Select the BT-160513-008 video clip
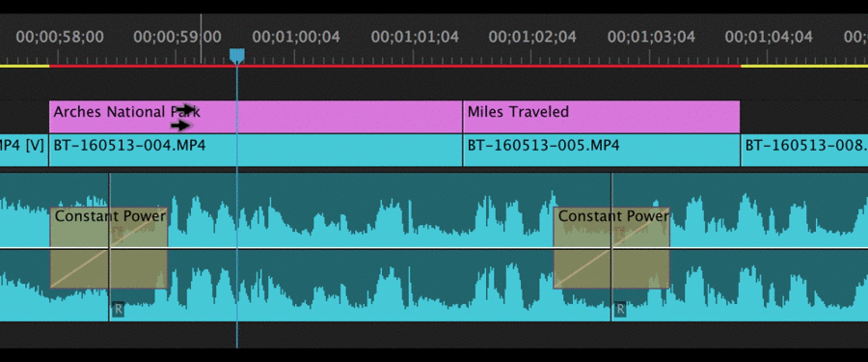 coord(804,150)
